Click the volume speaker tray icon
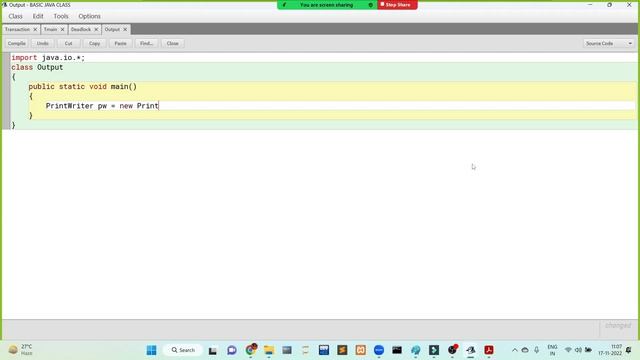 [x=578, y=350]
